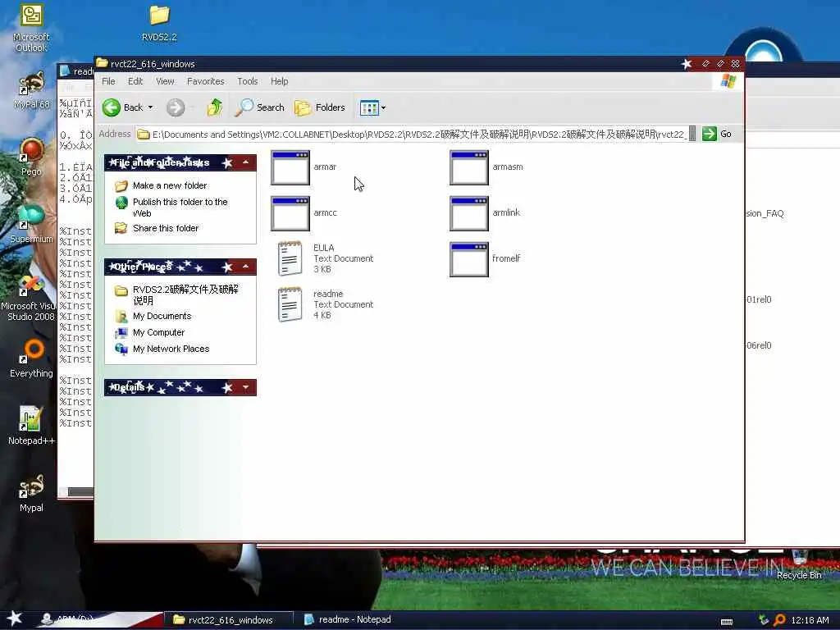
Task: Switch to rvct22_616_windows taskbar button
Action: click(x=228, y=620)
